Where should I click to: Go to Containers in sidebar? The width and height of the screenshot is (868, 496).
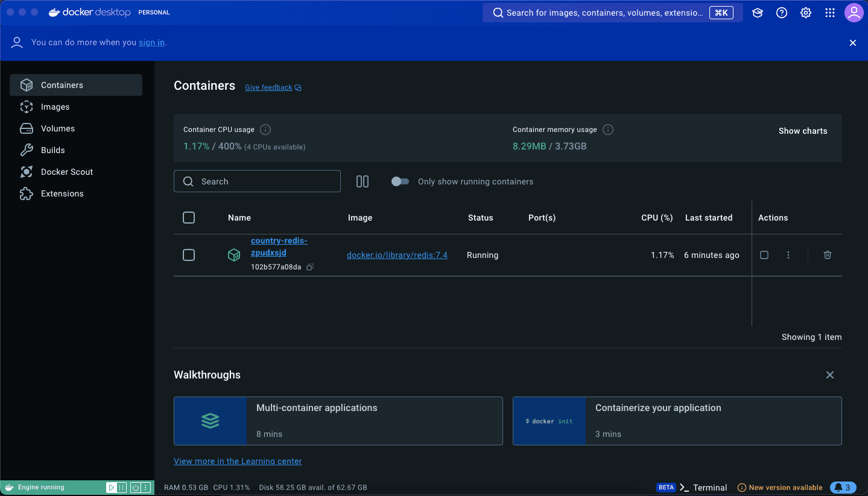point(76,85)
